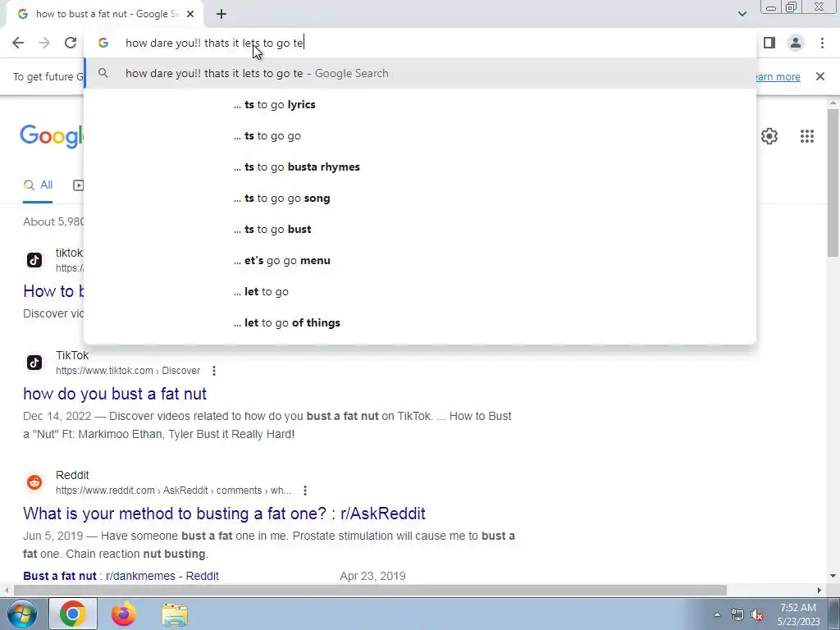Click the Reddit site name text
840x630 pixels.
(72, 475)
